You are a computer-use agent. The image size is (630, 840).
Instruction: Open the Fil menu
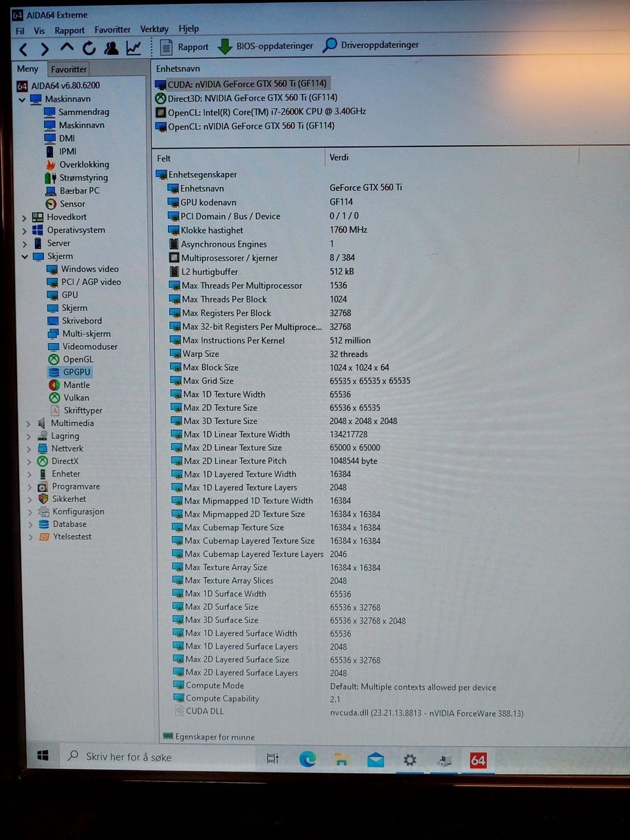click(20, 31)
